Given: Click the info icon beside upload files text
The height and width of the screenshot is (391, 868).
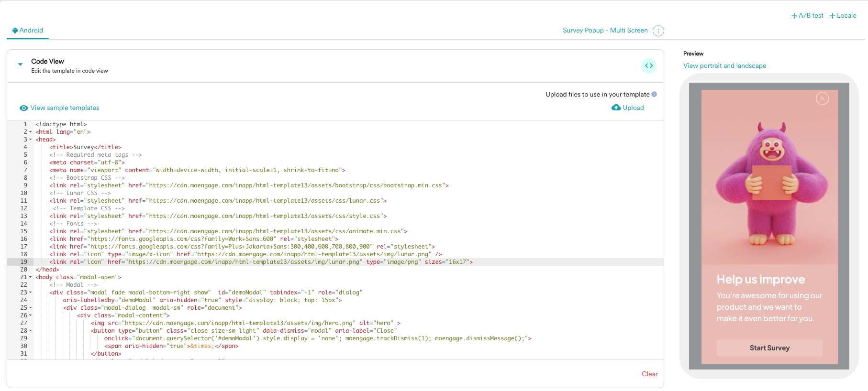Looking at the screenshot, I should tap(654, 94).
